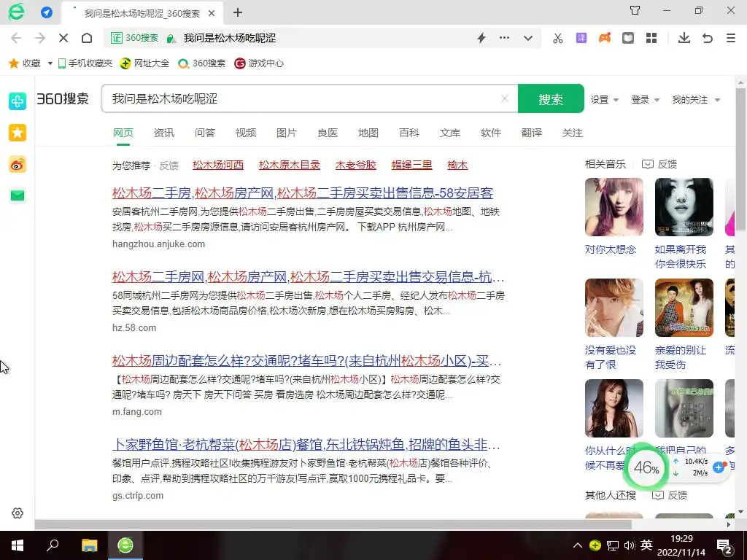Switch to the 资讯 tab
The width and height of the screenshot is (747, 560).
[164, 133]
